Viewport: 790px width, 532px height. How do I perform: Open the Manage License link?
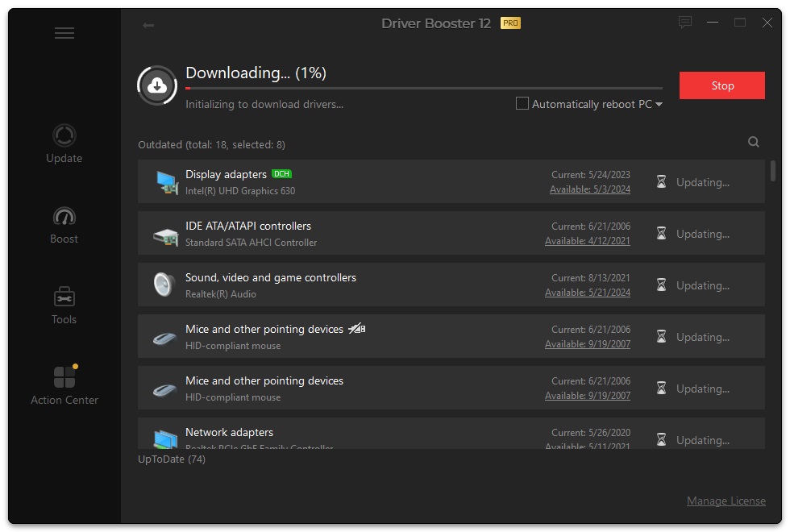click(x=726, y=501)
